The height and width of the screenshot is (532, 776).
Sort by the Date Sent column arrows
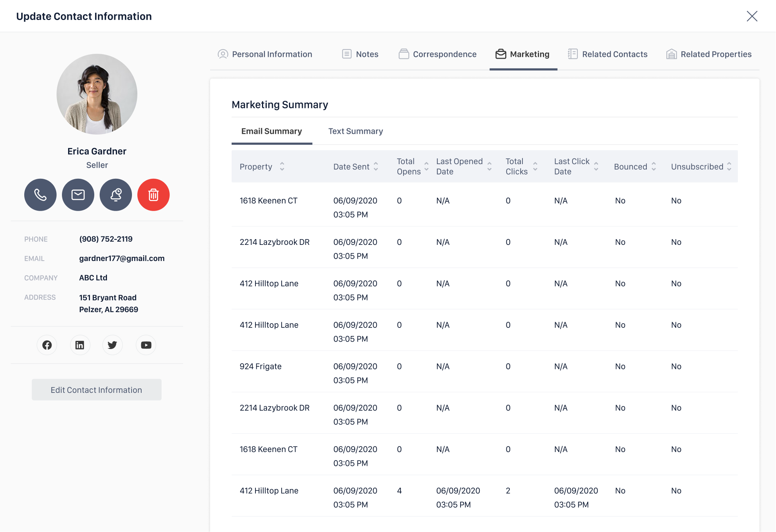pyautogui.click(x=376, y=166)
